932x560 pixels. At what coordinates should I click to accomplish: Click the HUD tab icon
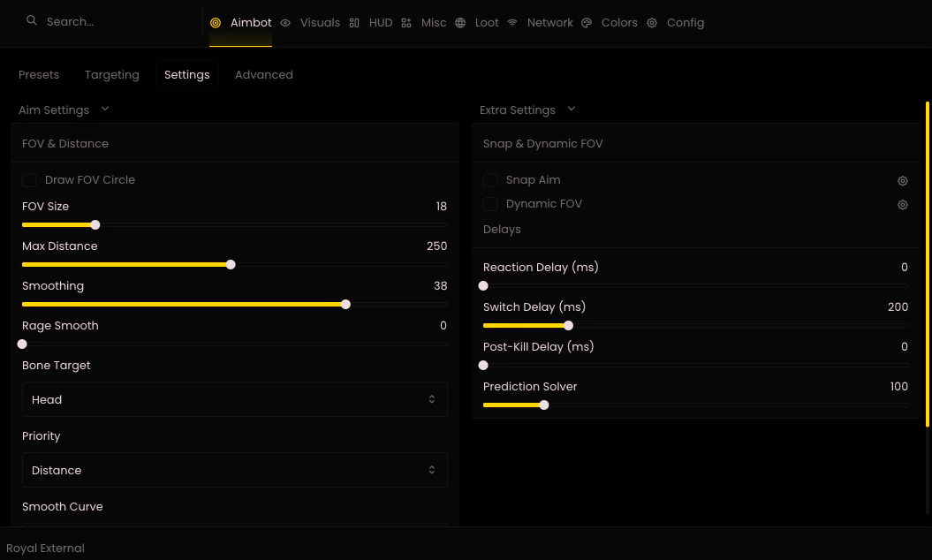(354, 23)
